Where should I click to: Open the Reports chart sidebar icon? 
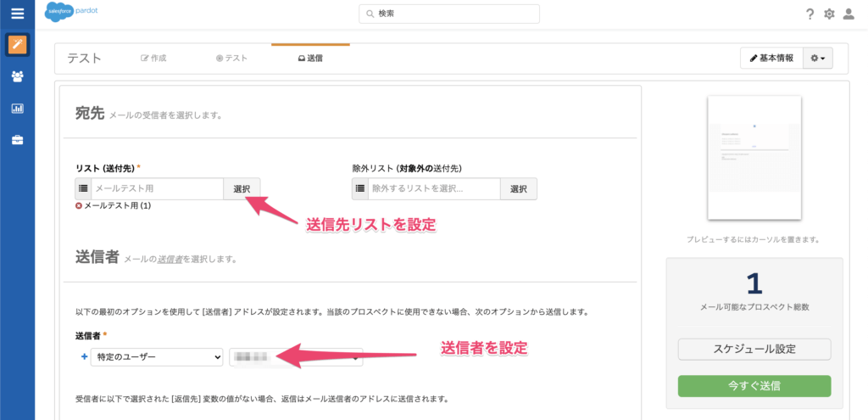pos(18,108)
